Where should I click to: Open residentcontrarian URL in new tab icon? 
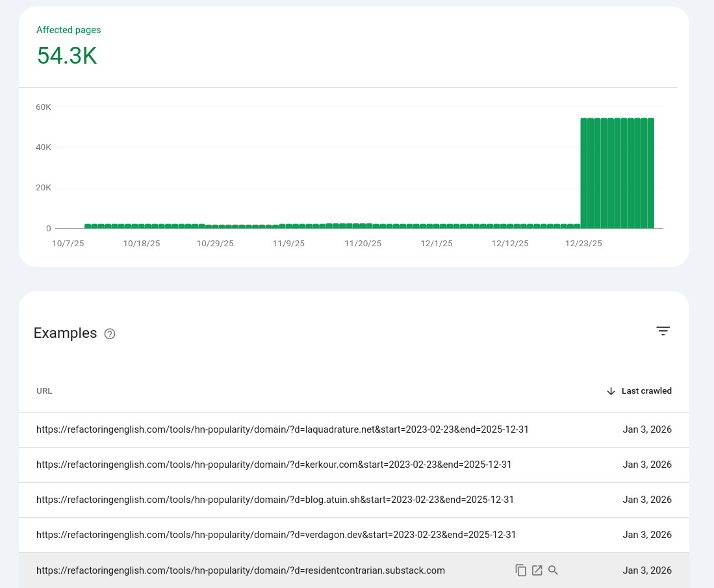click(x=537, y=570)
